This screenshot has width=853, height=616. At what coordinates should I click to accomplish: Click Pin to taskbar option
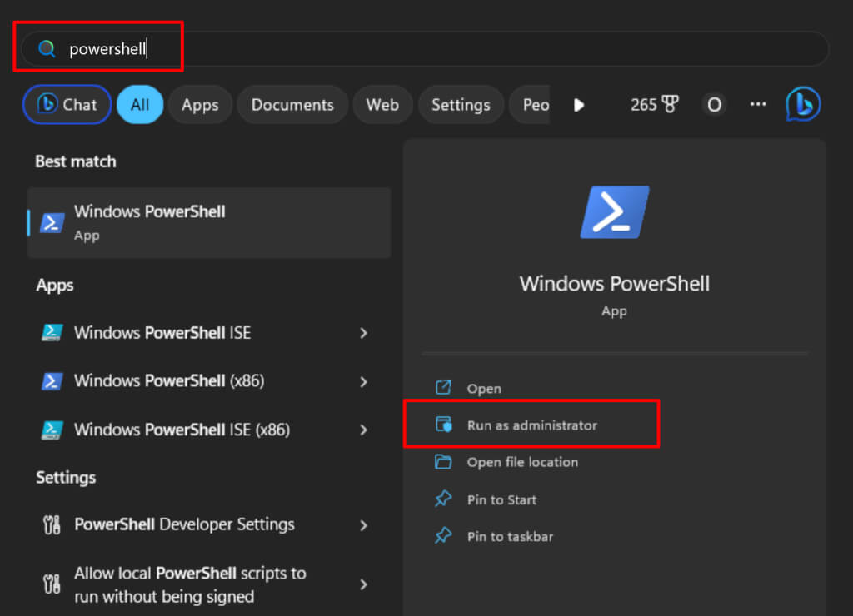(510, 537)
